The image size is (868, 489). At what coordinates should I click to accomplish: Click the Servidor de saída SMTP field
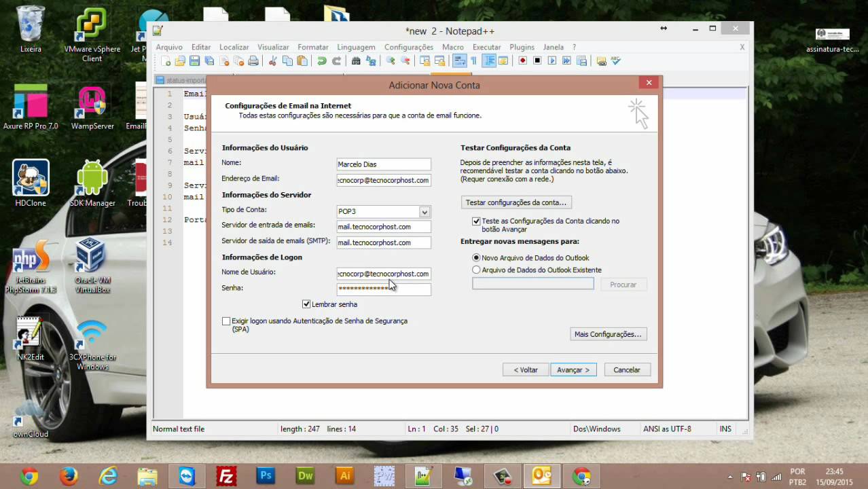[384, 242]
